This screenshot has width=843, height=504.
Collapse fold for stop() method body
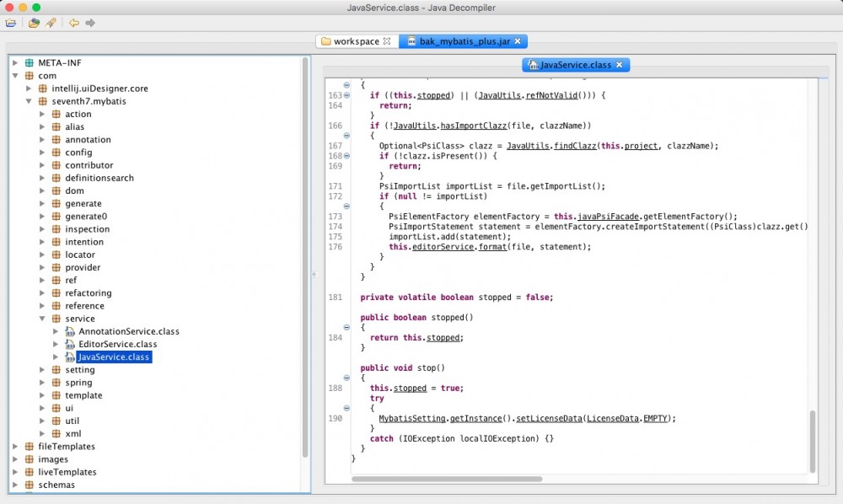[x=346, y=378]
